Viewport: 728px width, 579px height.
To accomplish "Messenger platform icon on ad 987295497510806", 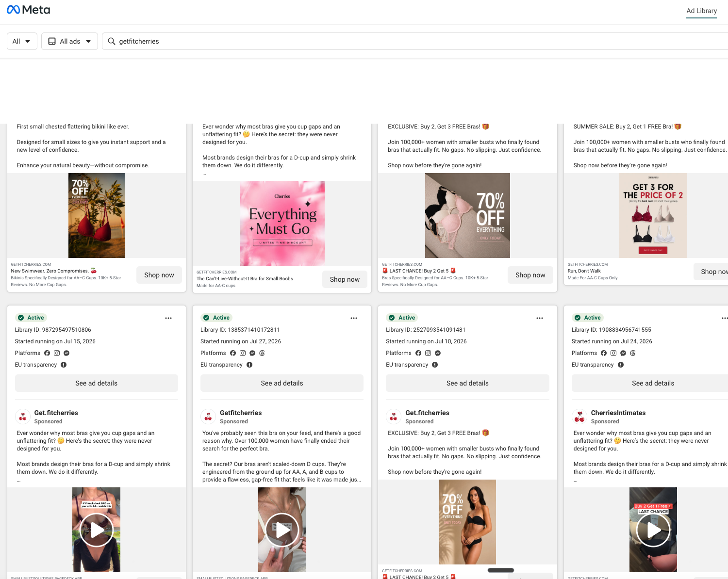I will pyautogui.click(x=66, y=353).
